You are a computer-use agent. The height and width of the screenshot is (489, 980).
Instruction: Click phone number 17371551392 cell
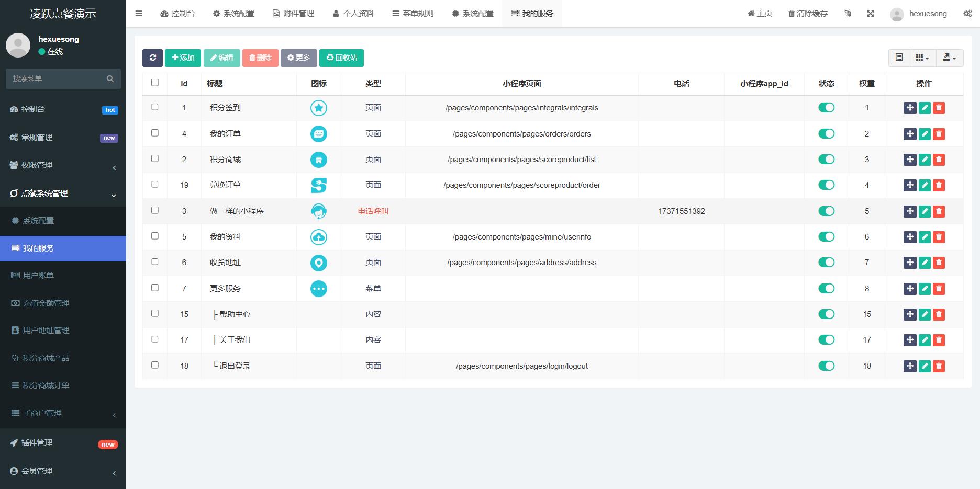pyautogui.click(x=682, y=211)
